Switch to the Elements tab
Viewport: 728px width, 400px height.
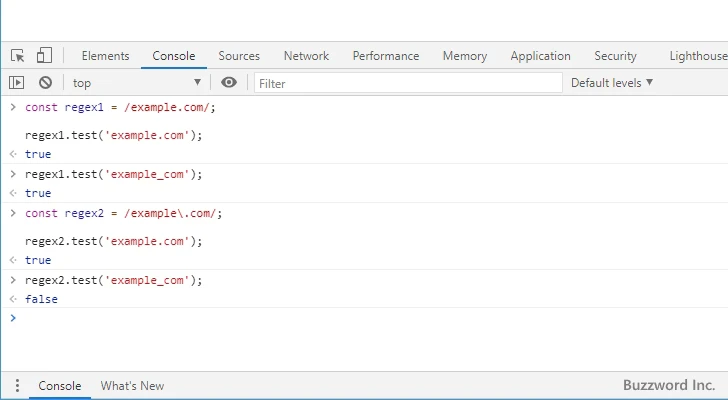coord(105,56)
